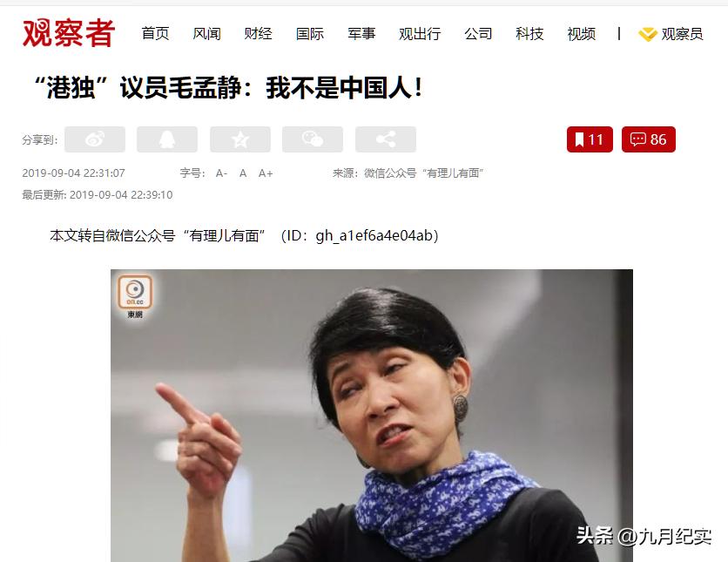Open the 科技 section

point(529,33)
